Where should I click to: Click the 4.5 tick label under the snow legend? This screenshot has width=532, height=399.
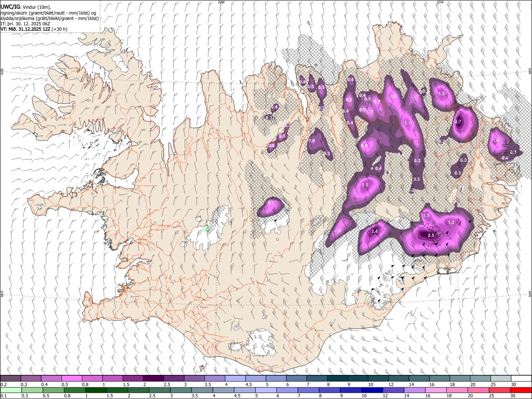(x=248, y=384)
